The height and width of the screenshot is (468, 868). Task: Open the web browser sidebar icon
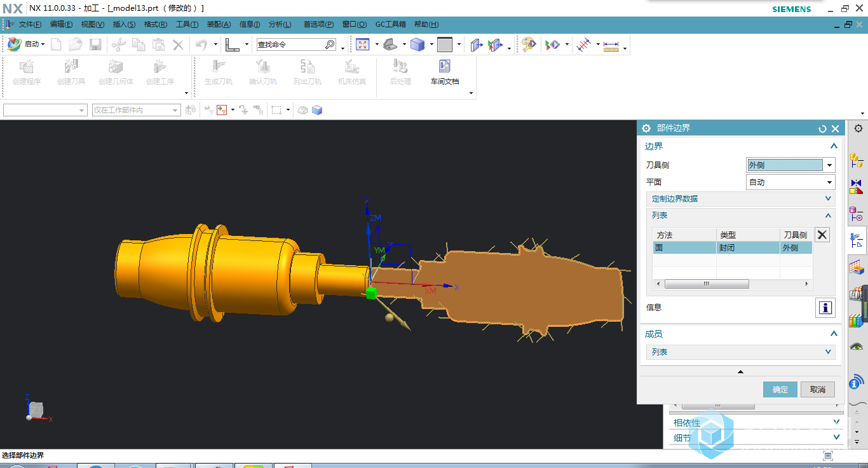tap(857, 382)
